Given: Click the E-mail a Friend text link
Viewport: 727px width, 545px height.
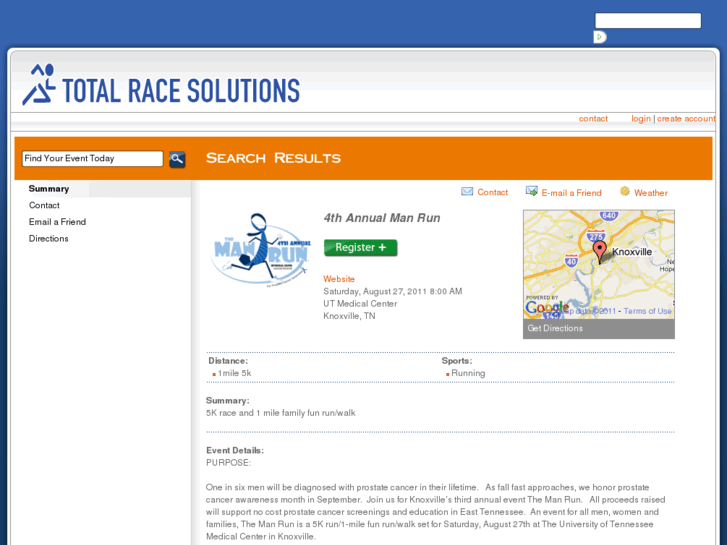Looking at the screenshot, I should click(x=571, y=192).
